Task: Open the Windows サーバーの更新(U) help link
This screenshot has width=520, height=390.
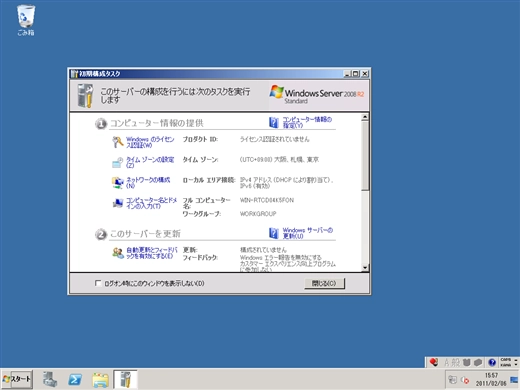Action: pos(308,233)
